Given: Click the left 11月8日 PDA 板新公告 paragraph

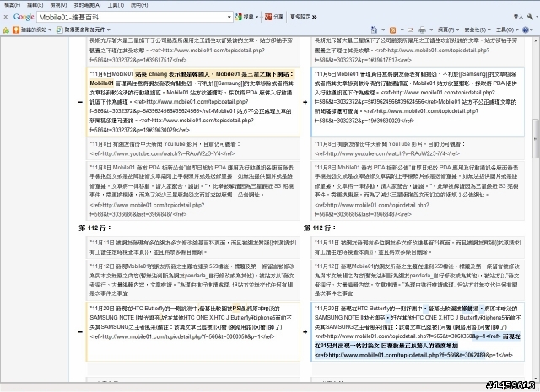Looking at the screenshot, I should [x=193, y=191].
